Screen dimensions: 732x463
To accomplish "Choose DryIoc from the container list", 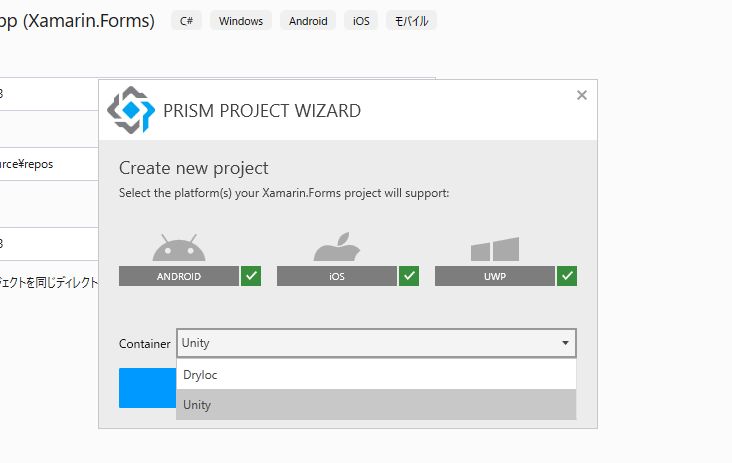I will 376,375.
